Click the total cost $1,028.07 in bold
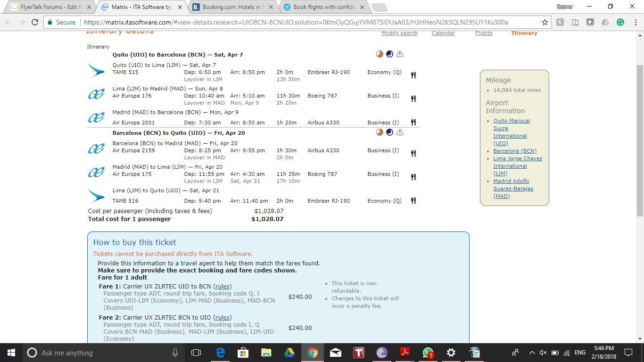 [267, 219]
